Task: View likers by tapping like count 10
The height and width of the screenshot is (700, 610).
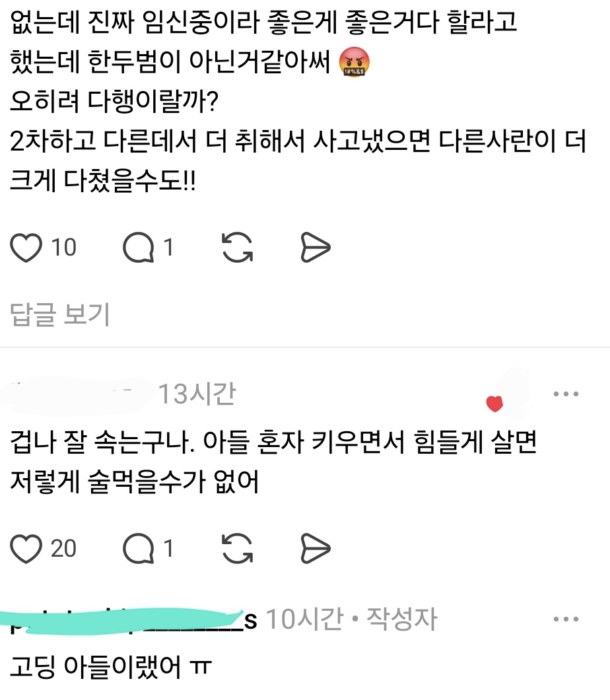Action: (64, 248)
